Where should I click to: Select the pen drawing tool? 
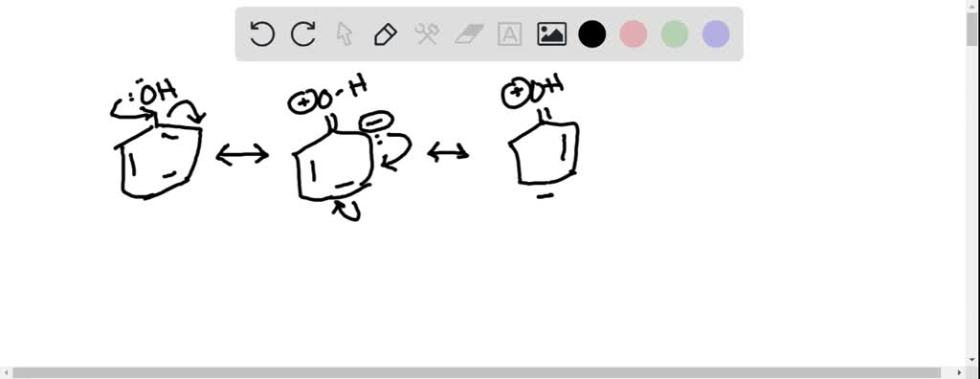[386, 33]
